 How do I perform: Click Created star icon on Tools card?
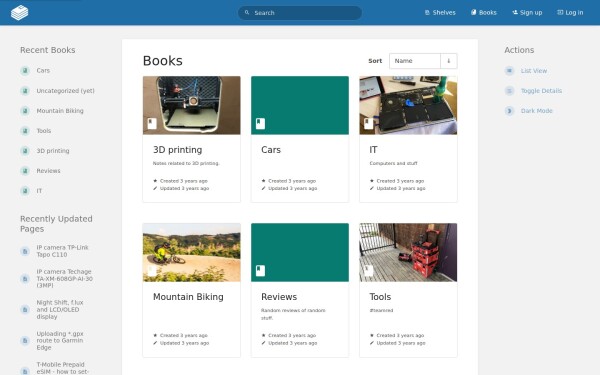(x=372, y=335)
